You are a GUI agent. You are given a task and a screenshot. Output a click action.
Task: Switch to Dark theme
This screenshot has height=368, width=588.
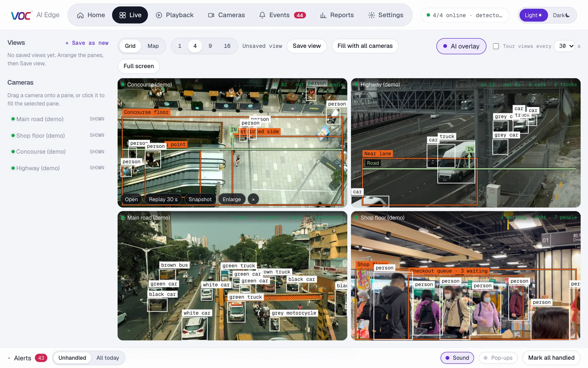click(x=561, y=15)
